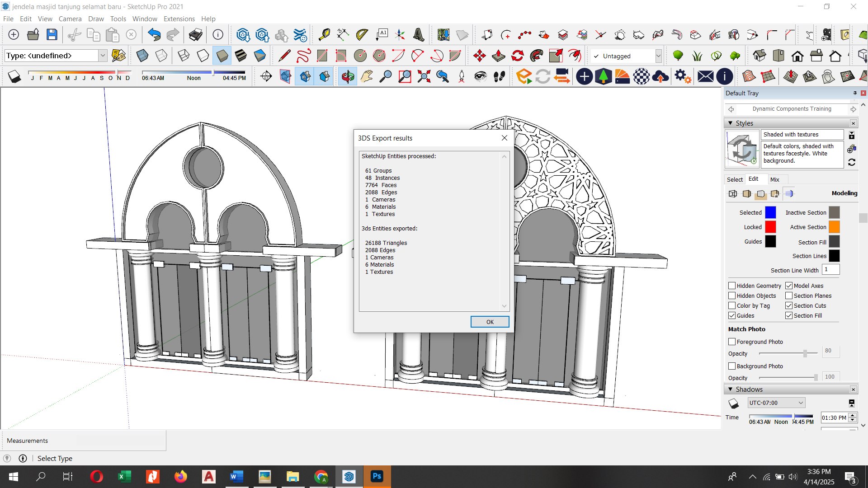Open the Camera menu
The image size is (868, 488).
click(x=70, y=19)
